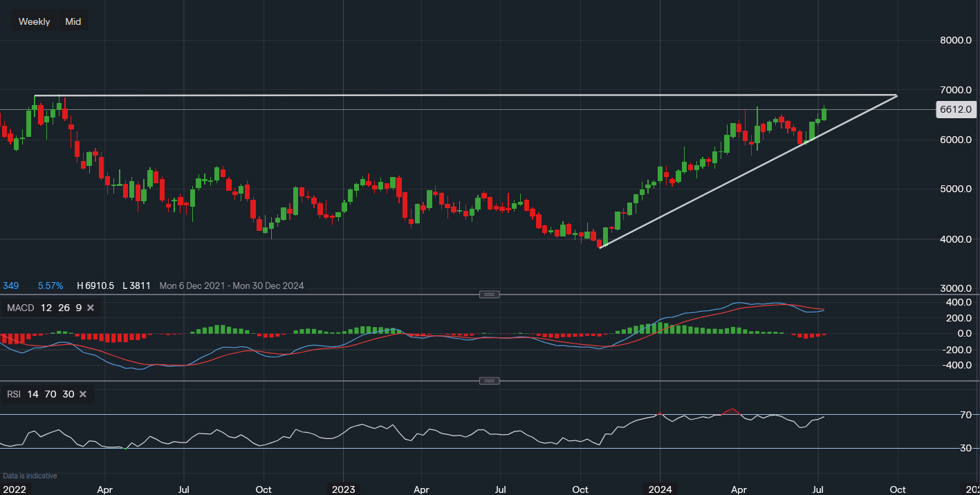Screen dimensions: 980x495
Task: Edit the MACD signal period value 9
Action: pyautogui.click(x=78, y=308)
